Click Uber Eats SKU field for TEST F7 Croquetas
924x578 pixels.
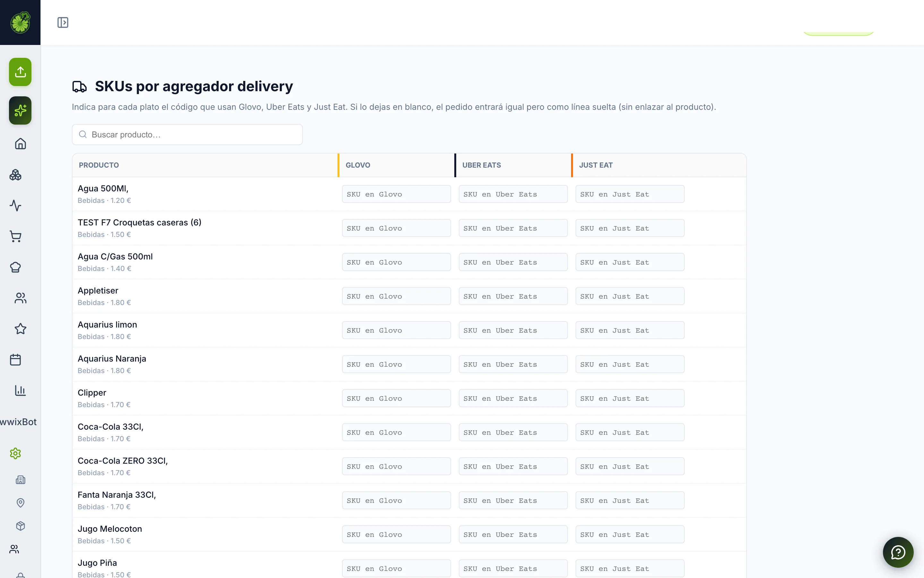click(513, 228)
